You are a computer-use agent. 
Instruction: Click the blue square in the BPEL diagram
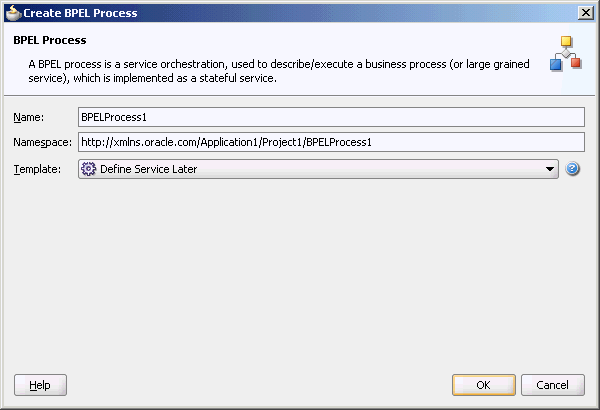(556, 65)
